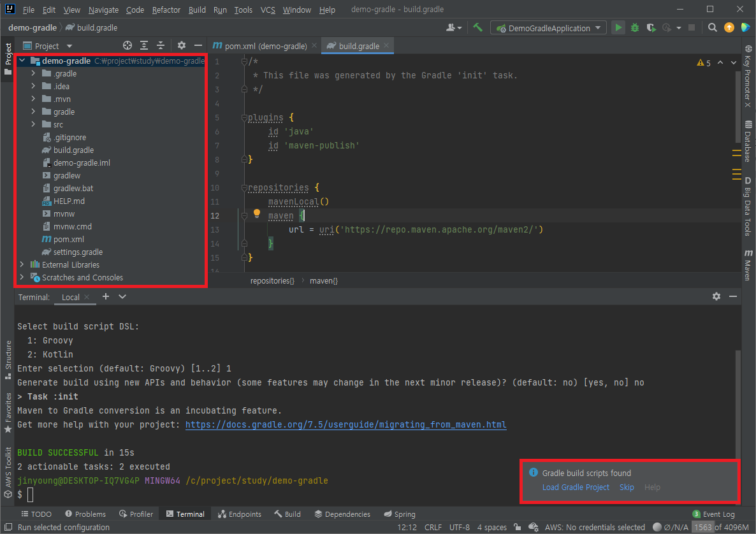This screenshot has height=534, width=756.
Task: Run with coverage shield icon
Action: click(651, 27)
